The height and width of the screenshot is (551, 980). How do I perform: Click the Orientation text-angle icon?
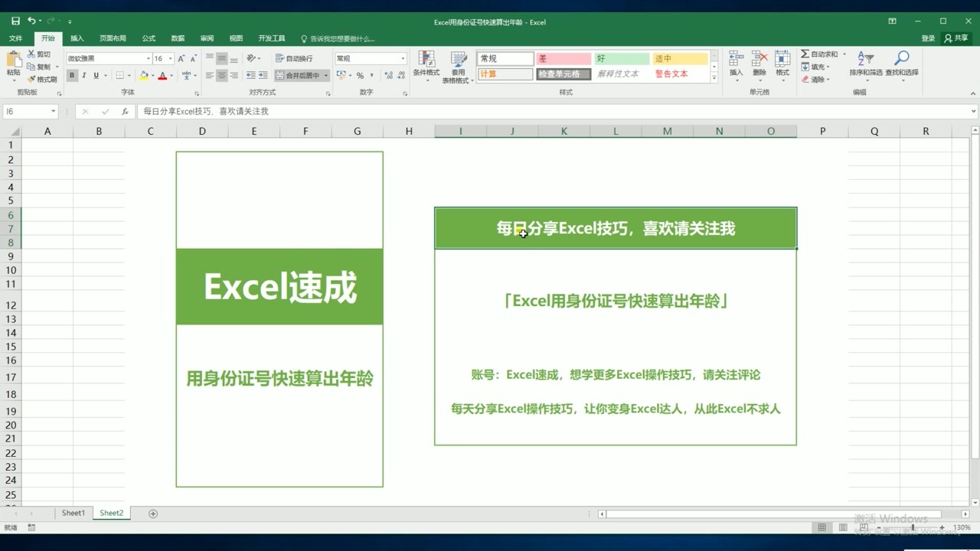(251, 58)
